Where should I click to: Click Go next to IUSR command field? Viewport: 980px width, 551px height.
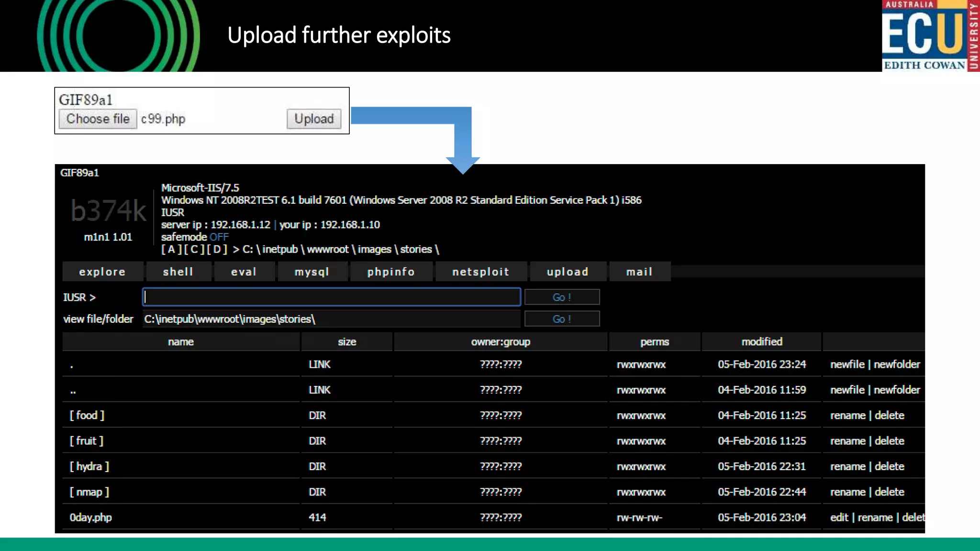click(562, 297)
